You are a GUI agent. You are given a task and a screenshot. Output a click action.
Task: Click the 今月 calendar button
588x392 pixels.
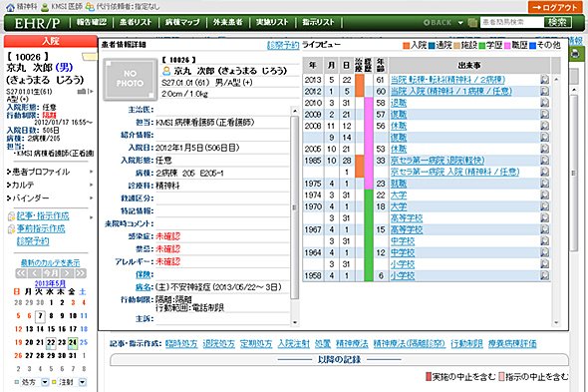[51, 273]
